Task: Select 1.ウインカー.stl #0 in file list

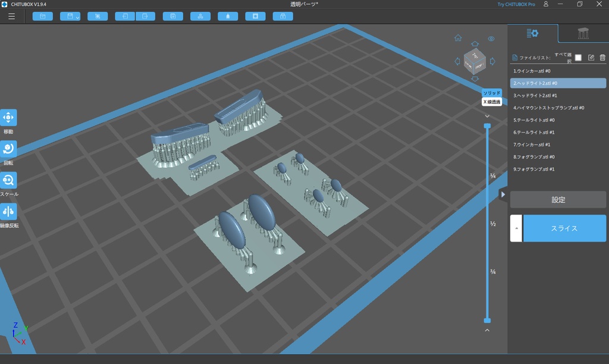Action: click(558, 71)
